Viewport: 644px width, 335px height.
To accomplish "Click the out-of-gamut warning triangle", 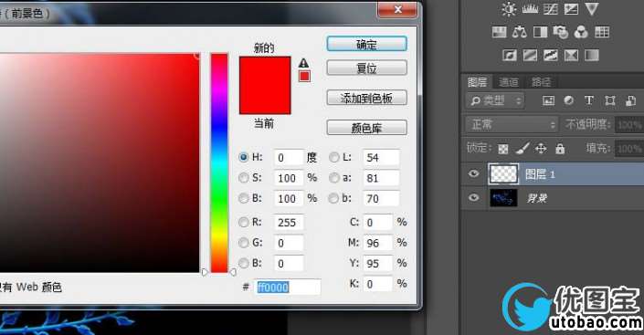I will pyautogui.click(x=303, y=63).
